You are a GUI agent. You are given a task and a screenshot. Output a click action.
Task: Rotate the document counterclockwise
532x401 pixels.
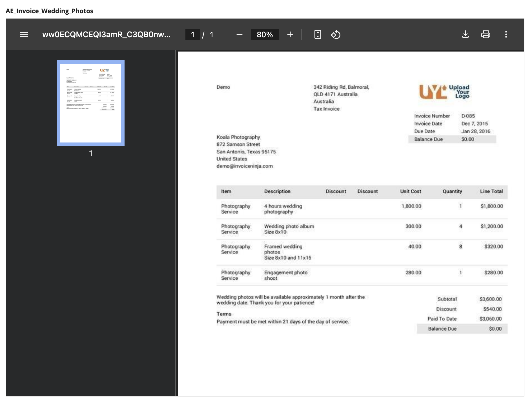click(336, 34)
